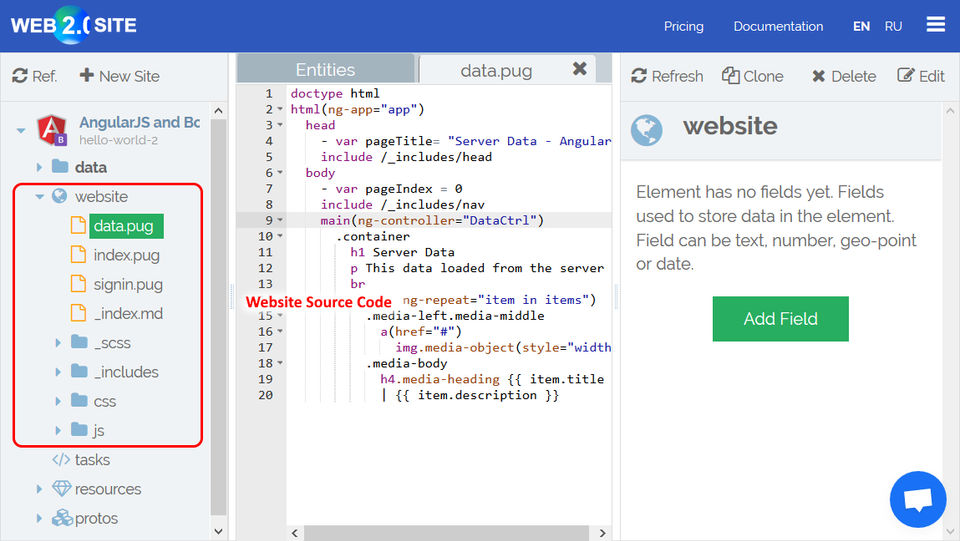Viewport: 960px width, 541px height.
Task: Open signin.pug file name in tree
Action: (x=128, y=285)
